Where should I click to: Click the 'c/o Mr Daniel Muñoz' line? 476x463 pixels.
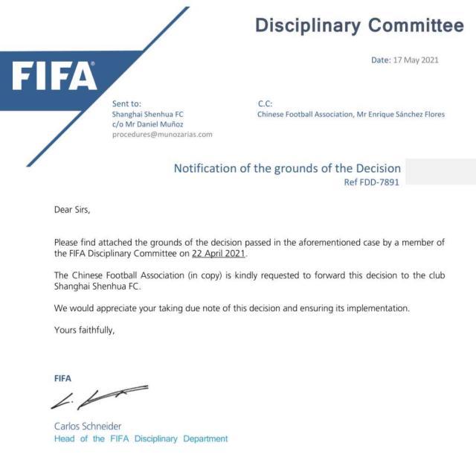click(x=147, y=124)
